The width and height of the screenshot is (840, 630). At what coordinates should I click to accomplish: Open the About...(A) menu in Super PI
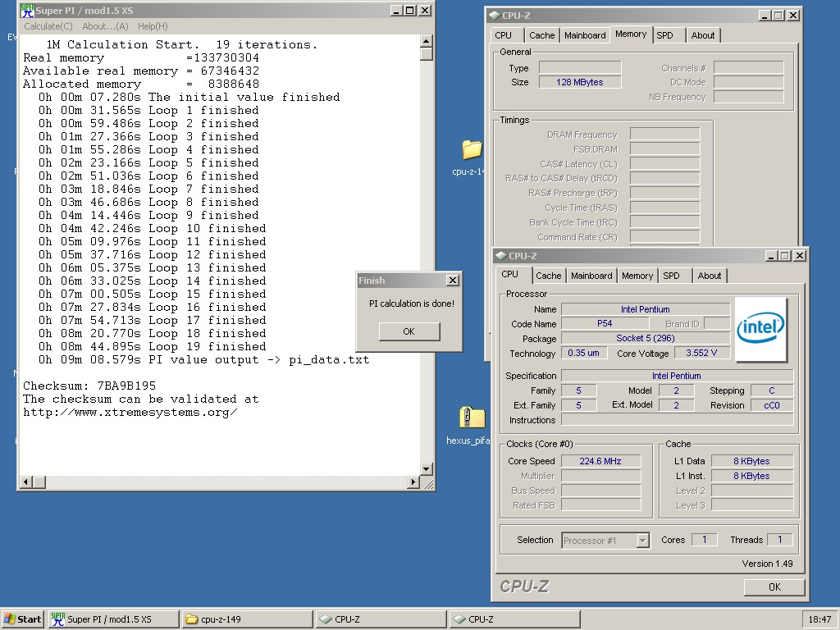point(105,26)
